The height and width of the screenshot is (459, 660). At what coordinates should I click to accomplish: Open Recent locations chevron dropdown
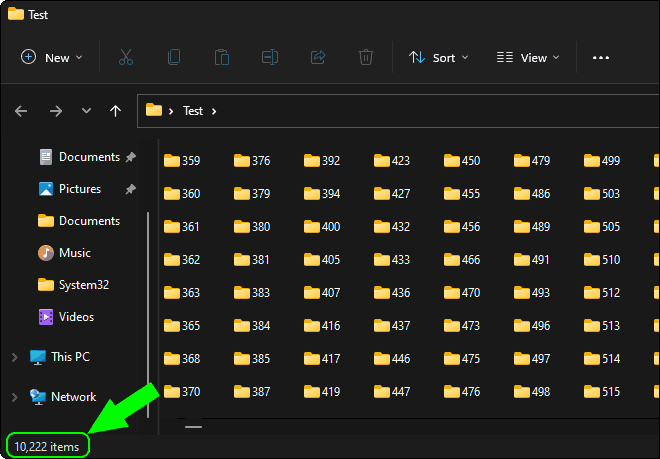click(x=86, y=111)
